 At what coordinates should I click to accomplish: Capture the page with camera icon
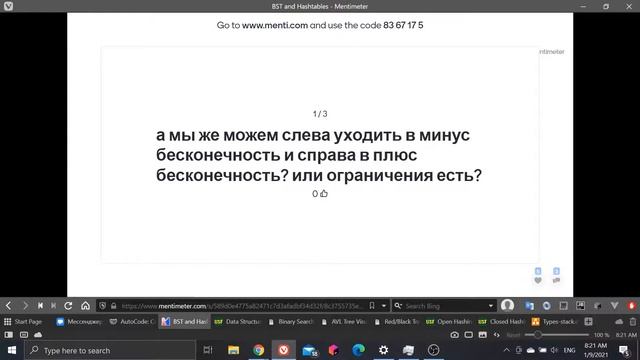tap(454, 335)
